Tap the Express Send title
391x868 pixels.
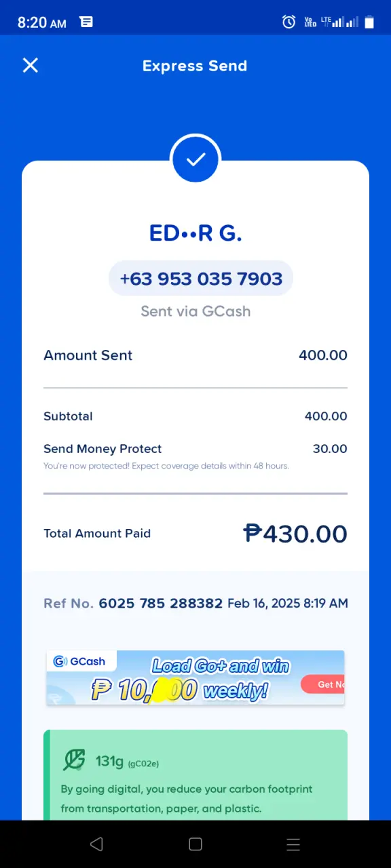click(195, 66)
